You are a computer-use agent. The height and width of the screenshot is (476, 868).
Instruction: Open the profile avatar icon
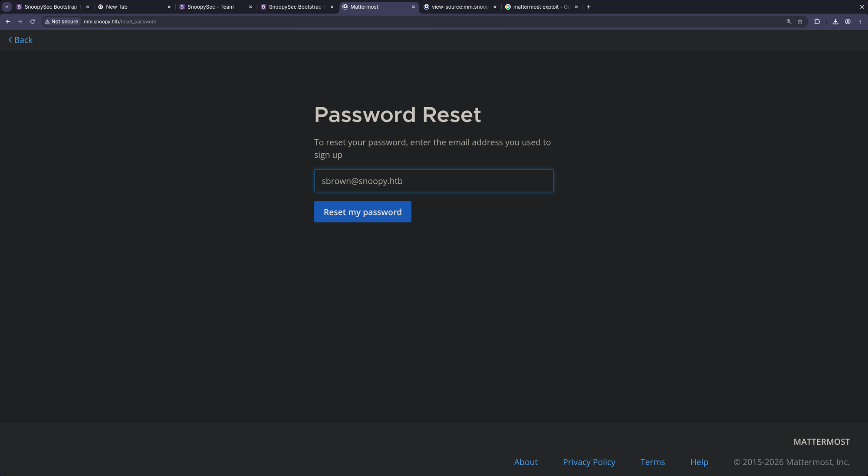[x=848, y=21]
